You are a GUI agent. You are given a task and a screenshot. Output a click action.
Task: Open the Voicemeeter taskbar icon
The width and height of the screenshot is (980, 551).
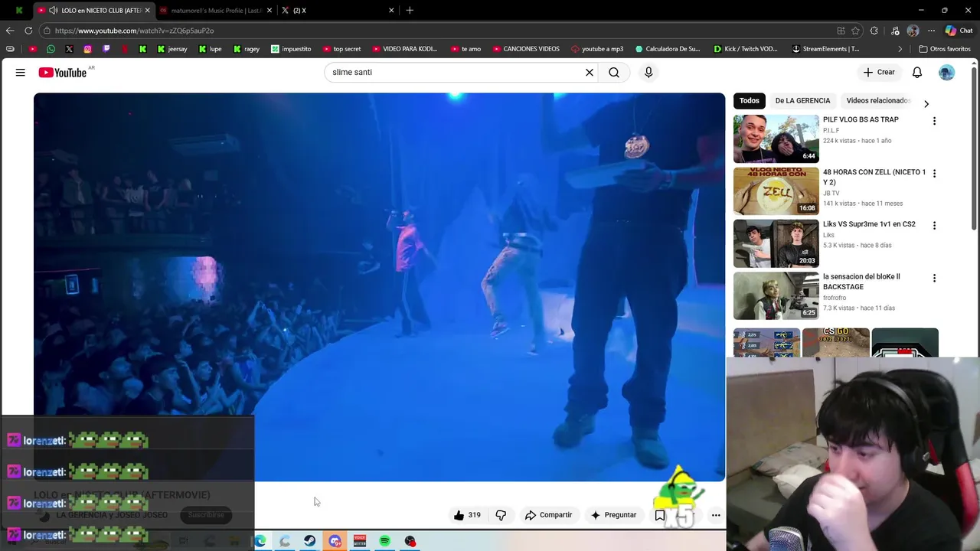pos(360,541)
